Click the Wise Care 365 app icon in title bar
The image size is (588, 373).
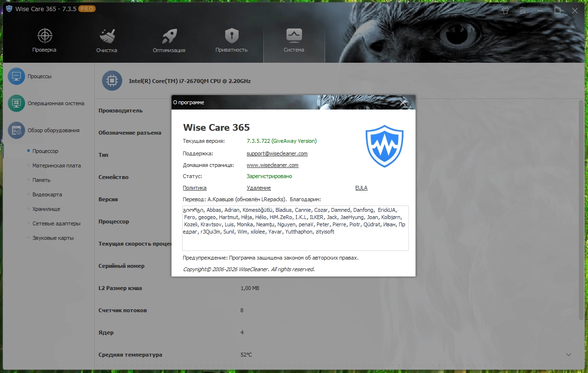(9, 9)
